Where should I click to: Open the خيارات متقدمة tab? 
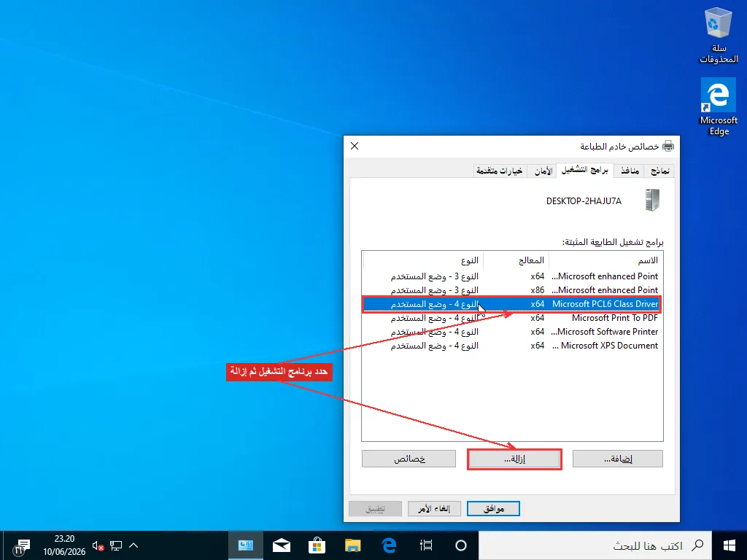tap(500, 171)
